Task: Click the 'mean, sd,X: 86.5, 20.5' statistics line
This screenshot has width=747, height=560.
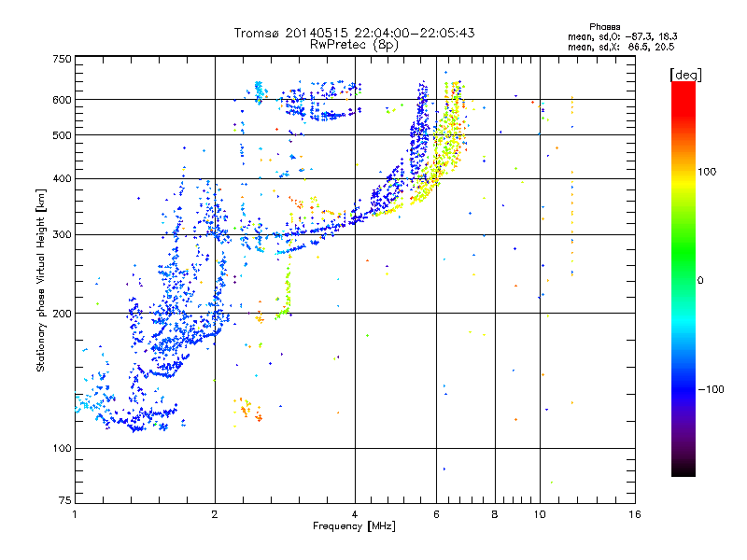Action: [x=621, y=47]
